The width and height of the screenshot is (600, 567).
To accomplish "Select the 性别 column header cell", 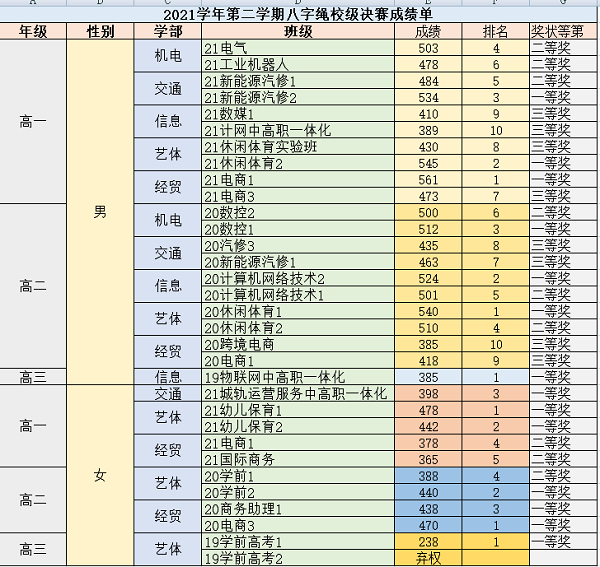I will (x=99, y=32).
